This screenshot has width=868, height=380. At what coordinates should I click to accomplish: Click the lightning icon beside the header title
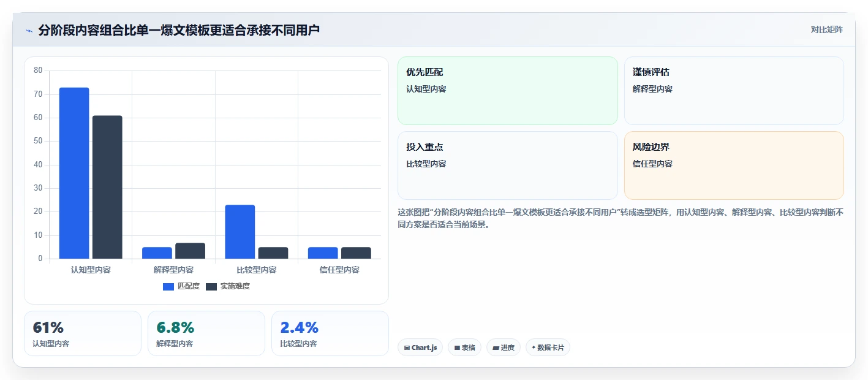(x=29, y=31)
